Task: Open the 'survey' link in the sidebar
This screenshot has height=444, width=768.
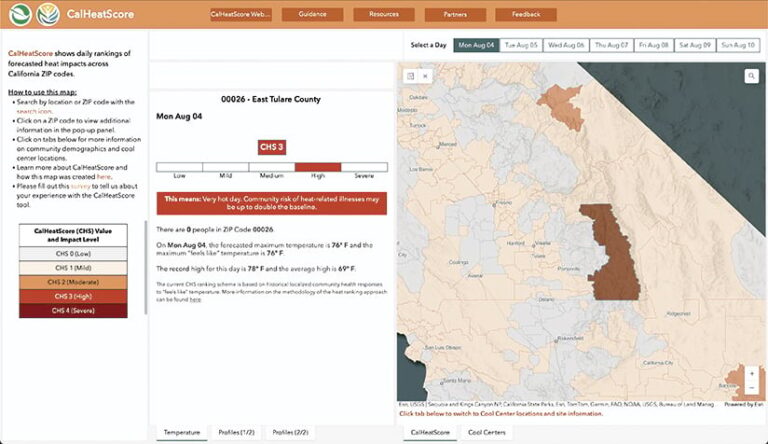Action: (x=80, y=186)
